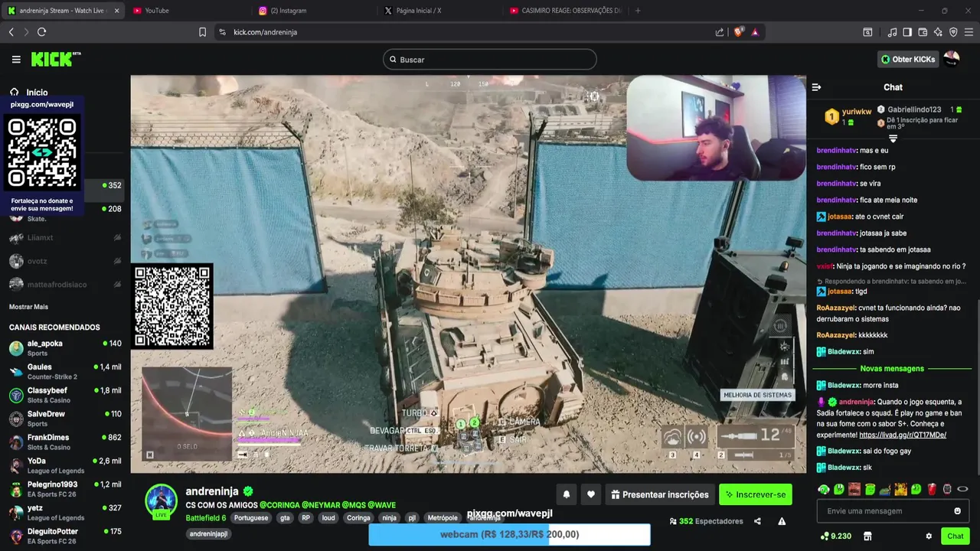Open Brave Shields lion icon
This screenshot has height=551, width=980.
pyautogui.click(x=738, y=32)
